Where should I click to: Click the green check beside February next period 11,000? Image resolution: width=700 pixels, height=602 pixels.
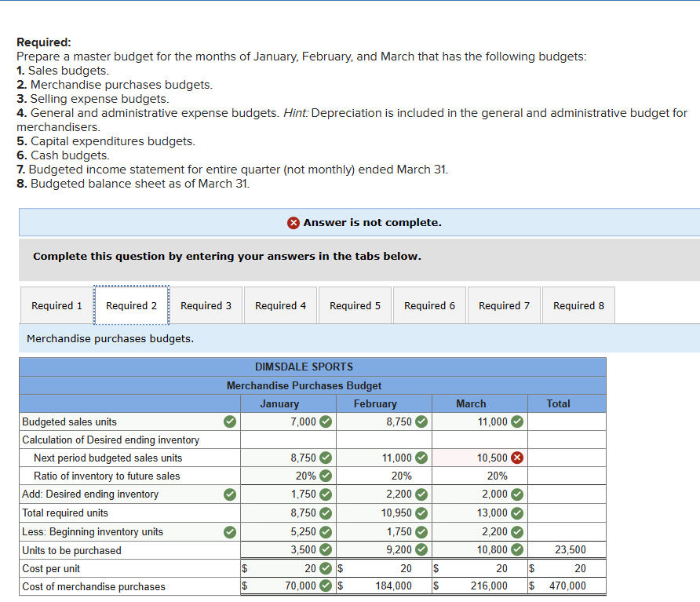pos(421,458)
